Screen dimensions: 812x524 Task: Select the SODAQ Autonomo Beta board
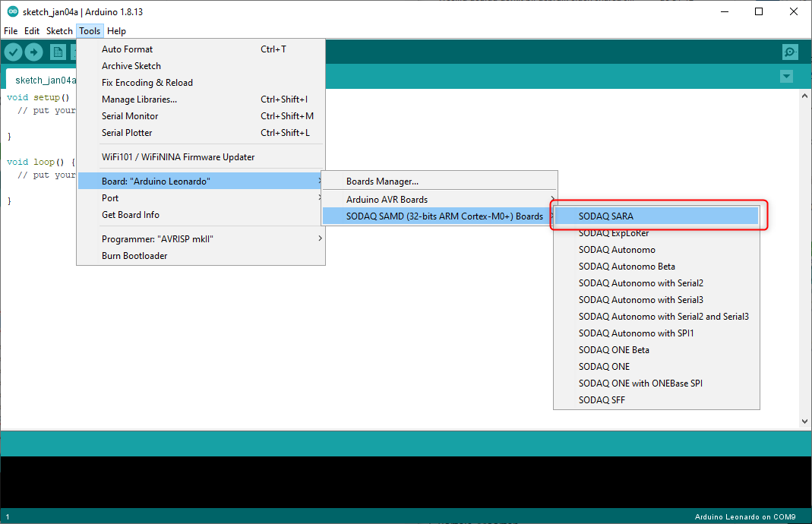click(x=656, y=266)
